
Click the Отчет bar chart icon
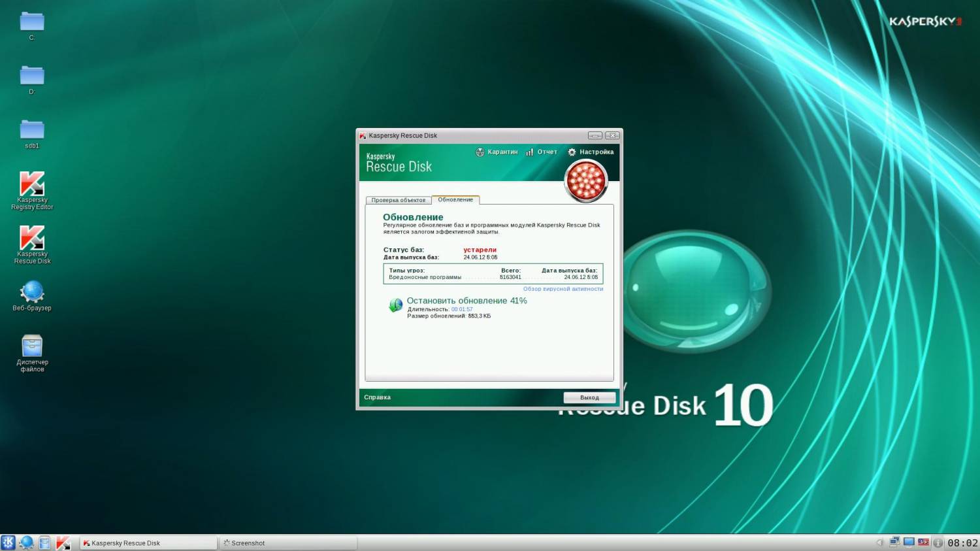pyautogui.click(x=529, y=152)
